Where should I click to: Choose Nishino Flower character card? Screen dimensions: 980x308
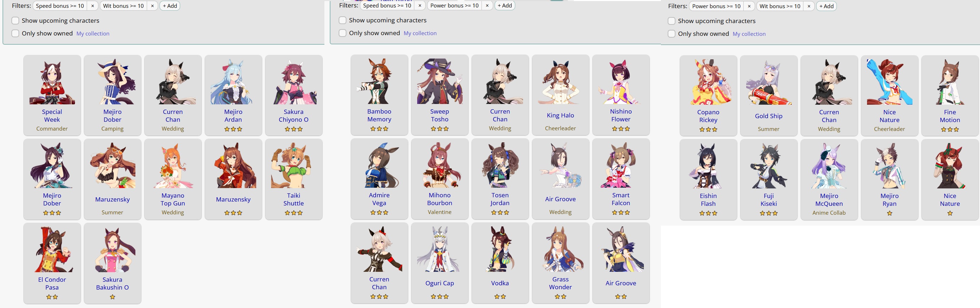[621, 95]
